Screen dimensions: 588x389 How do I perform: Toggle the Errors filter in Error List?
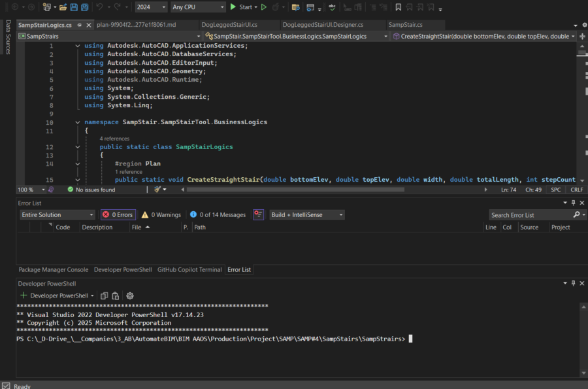[x=118, y=214]
